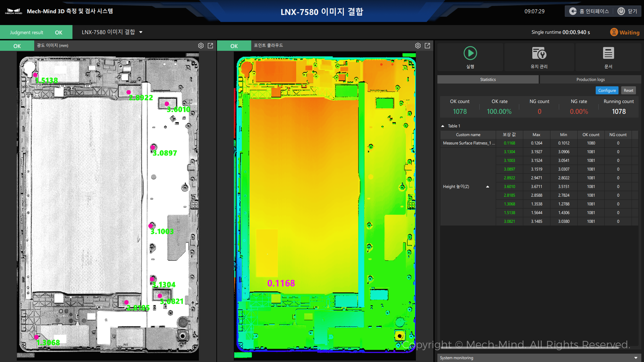Viewport: 644px width, 362px height.
Task: Click the target view icon in 광도 이미지 panel
Action: pyautogui.click(x=201, y=46)
